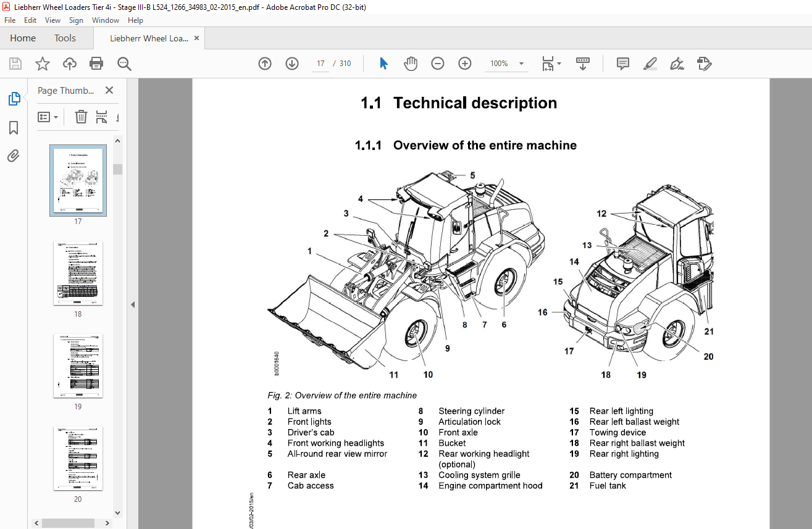This screenshot has width=812, height=529.
Task: Select the page 18 thumbnail
Action: 78,273
